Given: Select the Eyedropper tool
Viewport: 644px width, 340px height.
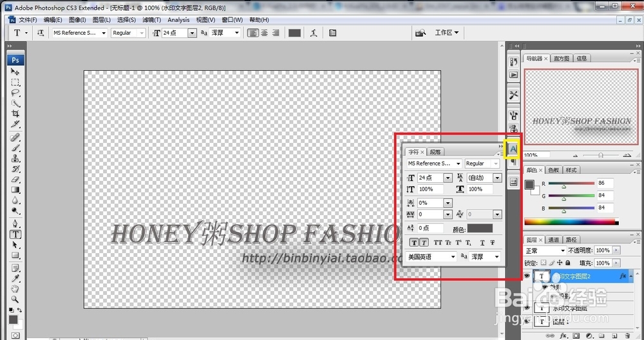Looking at the screenshot, I should pos(15,279).
